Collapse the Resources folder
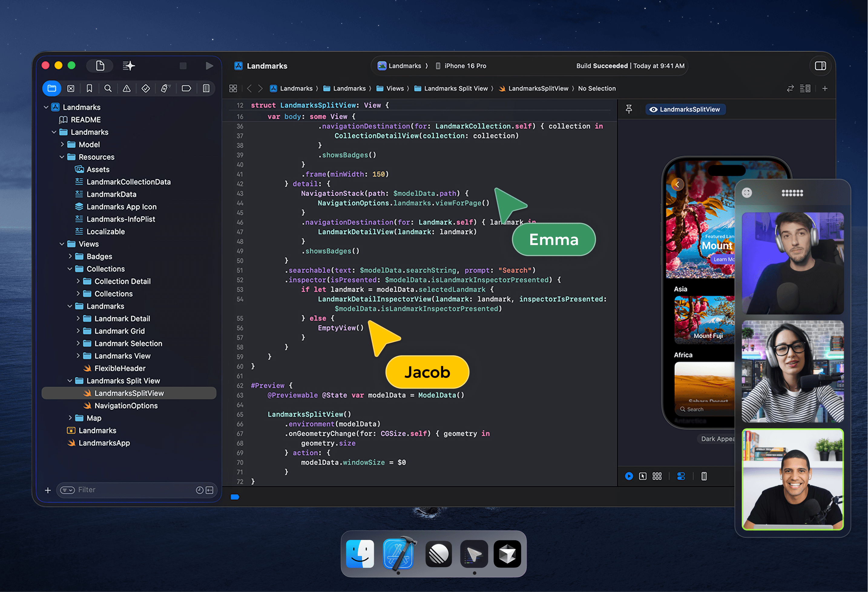 [x=62, y=157]
